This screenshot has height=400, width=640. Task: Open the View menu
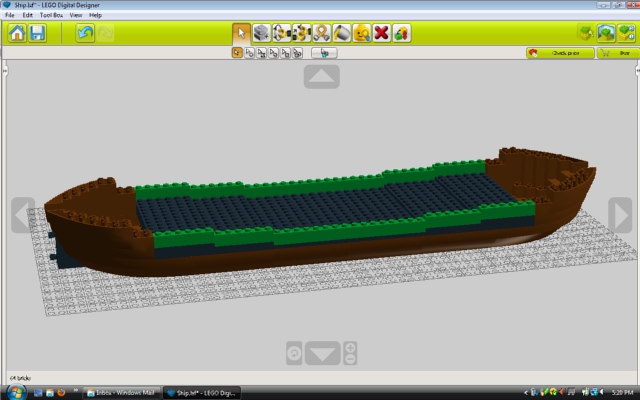click(x=76, y=15)
